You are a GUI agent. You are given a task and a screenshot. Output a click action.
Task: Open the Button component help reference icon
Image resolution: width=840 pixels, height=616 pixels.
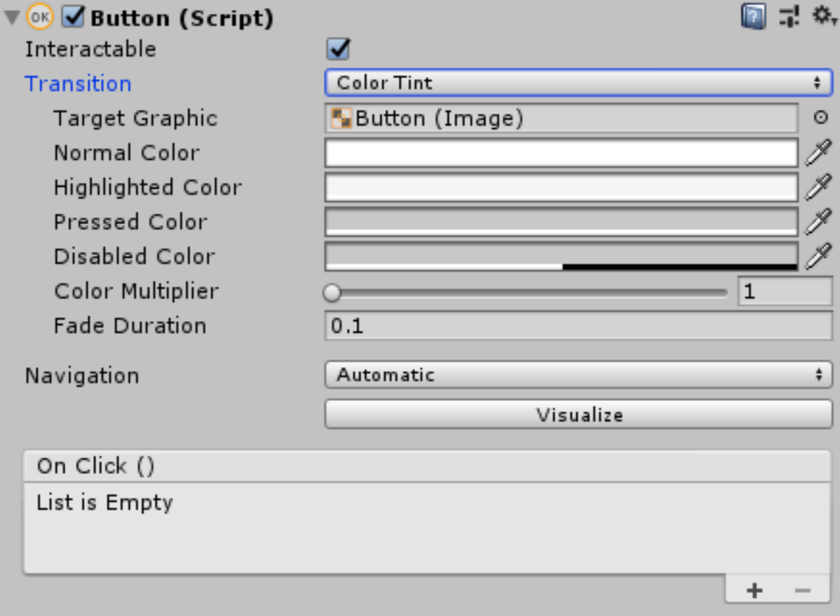pyautogui.click(x=753, y=16)
